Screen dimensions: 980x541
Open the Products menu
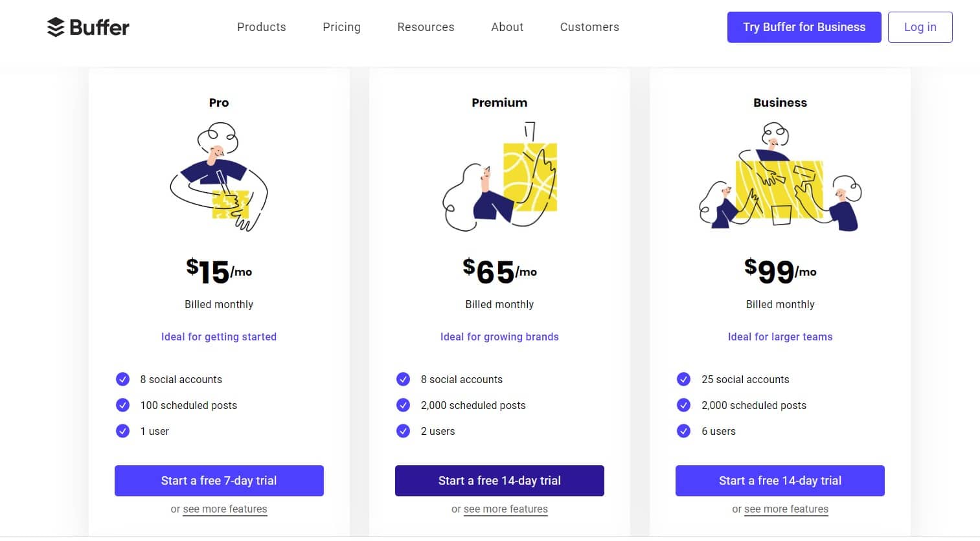point(261,27)
